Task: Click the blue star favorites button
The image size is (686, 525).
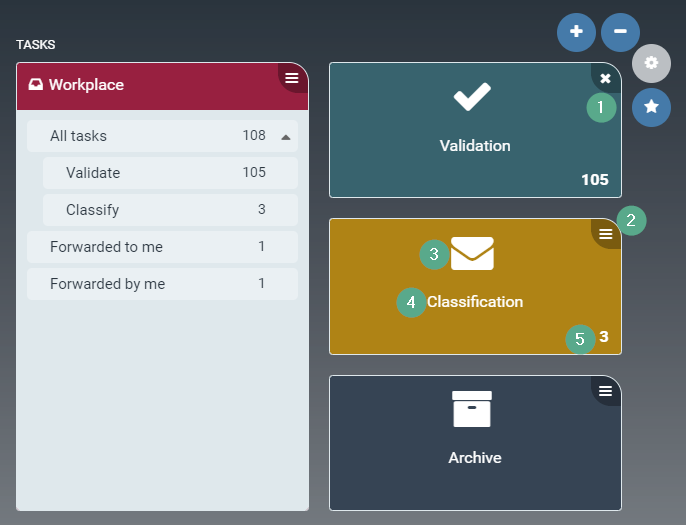Action: pyautogui.click(x=651, y=107)
